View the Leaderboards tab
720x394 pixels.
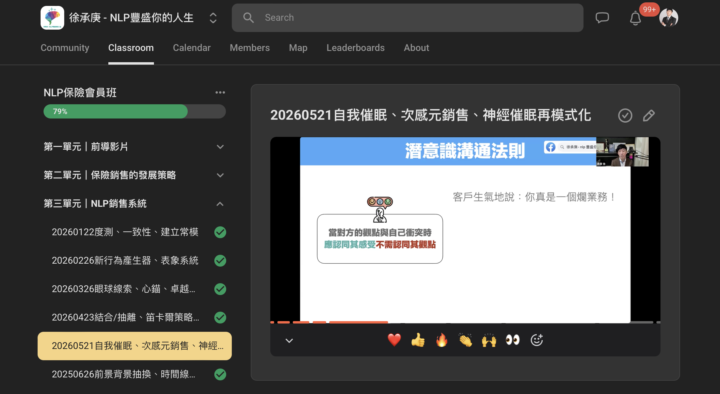(x=355, y=48)
